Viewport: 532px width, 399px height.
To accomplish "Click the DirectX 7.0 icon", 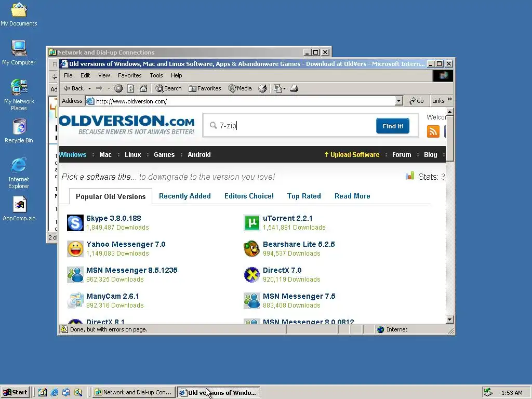I will (252, 275).
